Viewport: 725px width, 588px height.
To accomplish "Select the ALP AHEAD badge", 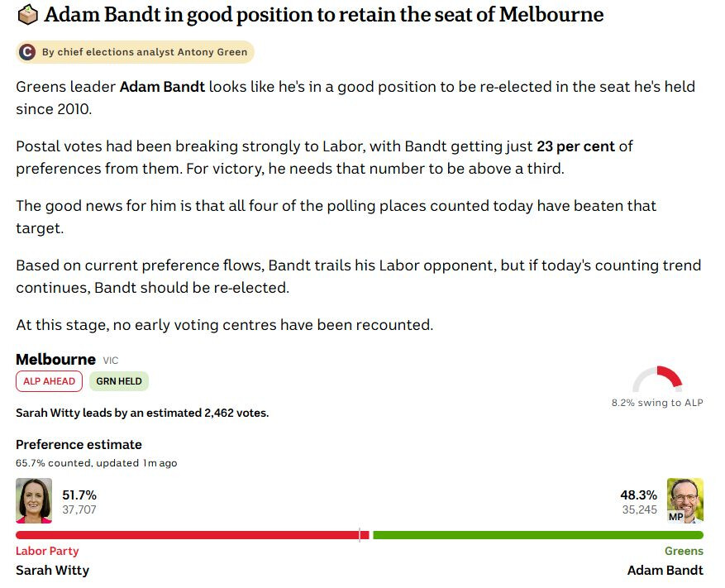I will click(x=49, y=381).
